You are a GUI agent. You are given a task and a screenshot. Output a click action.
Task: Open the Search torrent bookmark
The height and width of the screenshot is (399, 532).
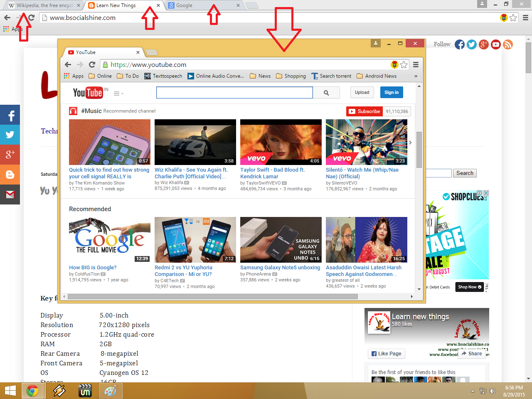click(331, 76)
